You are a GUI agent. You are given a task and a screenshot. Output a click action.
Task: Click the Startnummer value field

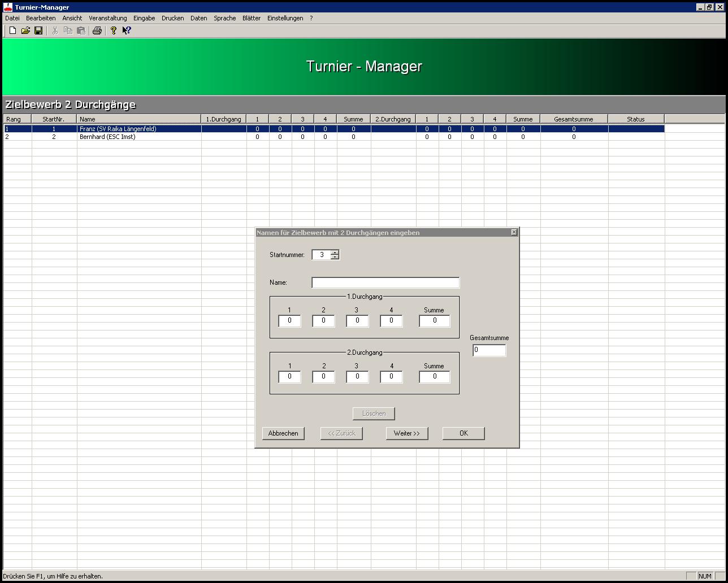[321, 255]
